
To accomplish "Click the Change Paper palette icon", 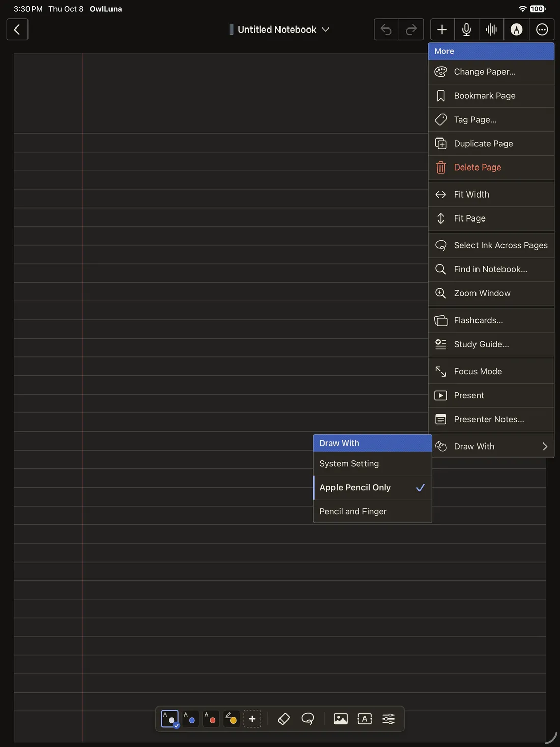I will 441,72.
